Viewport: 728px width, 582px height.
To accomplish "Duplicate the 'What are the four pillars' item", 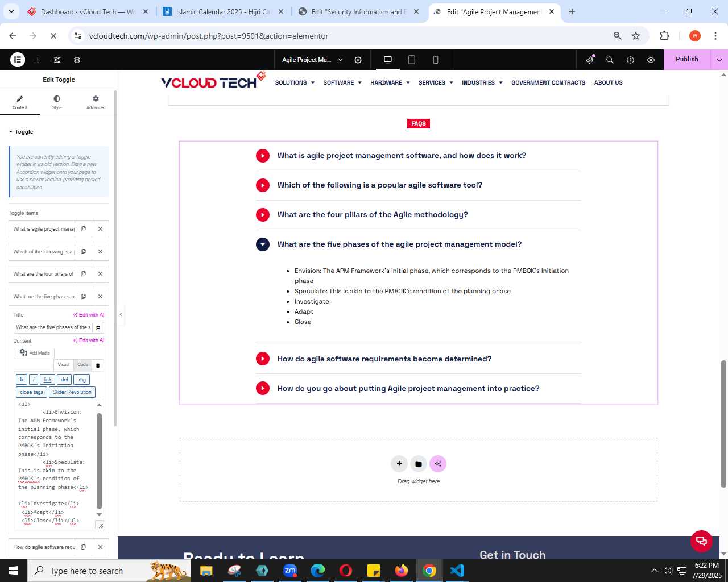I will (84, 273).
